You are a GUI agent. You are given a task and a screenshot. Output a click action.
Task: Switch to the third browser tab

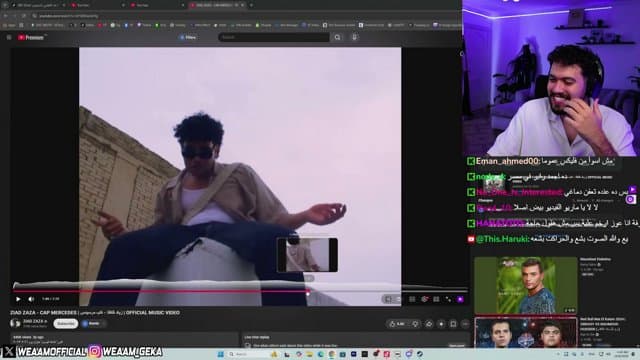157,5
